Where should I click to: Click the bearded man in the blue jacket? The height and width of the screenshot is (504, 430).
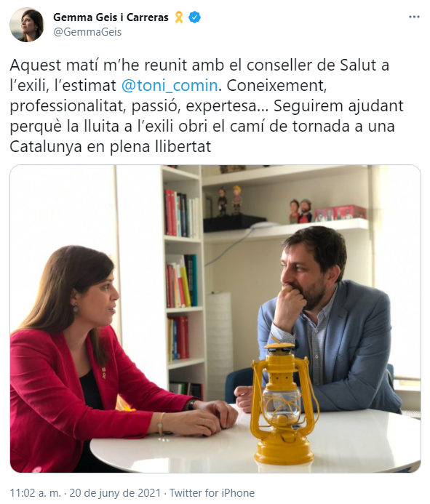coord(322,321)
